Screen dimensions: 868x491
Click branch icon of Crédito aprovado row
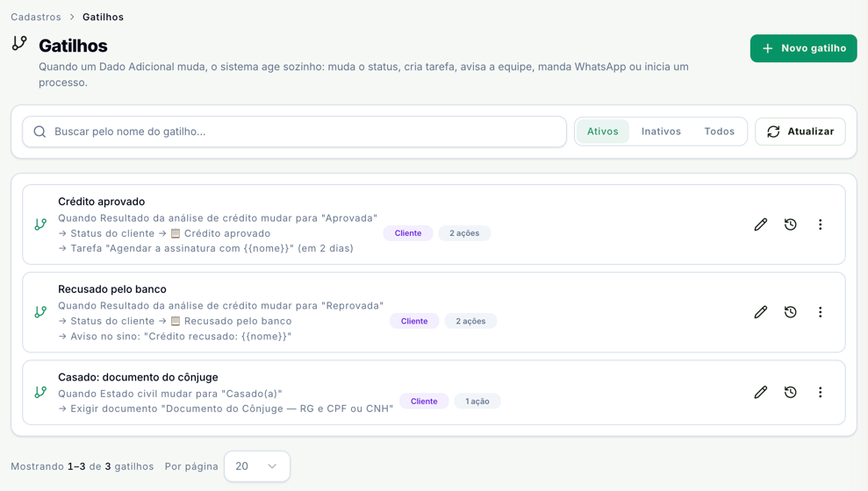[x=40, y=224]
